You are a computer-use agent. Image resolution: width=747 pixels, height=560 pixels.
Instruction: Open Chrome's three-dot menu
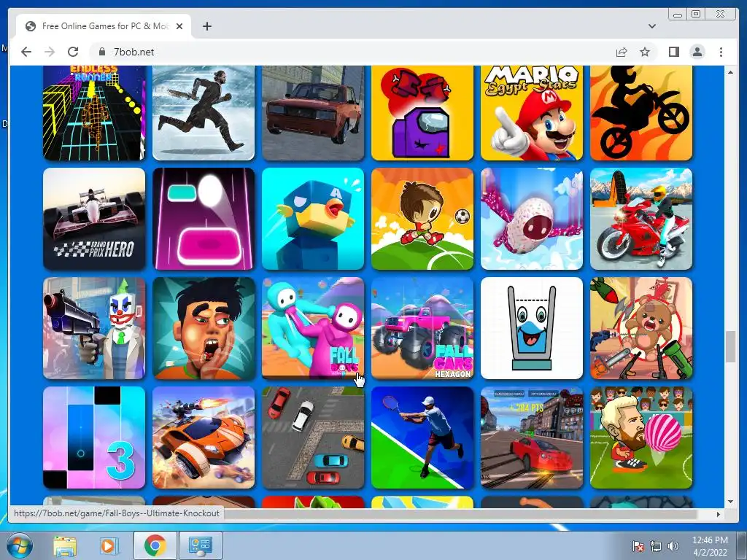pos(721,52)
